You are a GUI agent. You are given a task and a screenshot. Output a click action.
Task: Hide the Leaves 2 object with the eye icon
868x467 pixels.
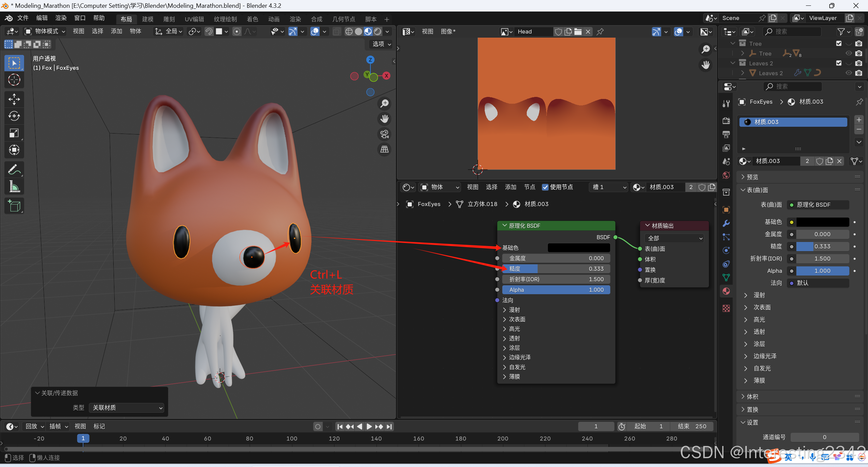[x=849, y=73]
